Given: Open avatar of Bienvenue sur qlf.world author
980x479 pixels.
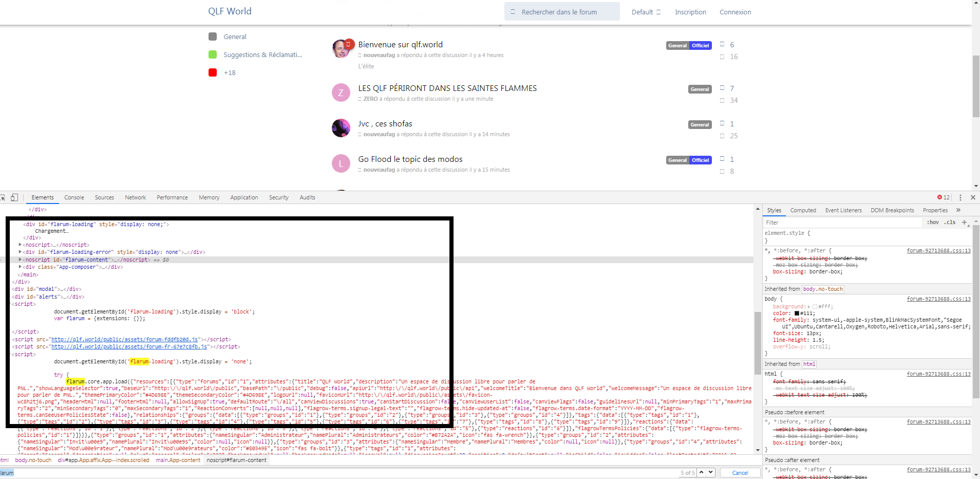Looking at the screenshot, I should pyautogui.click(x=341, y=49).
